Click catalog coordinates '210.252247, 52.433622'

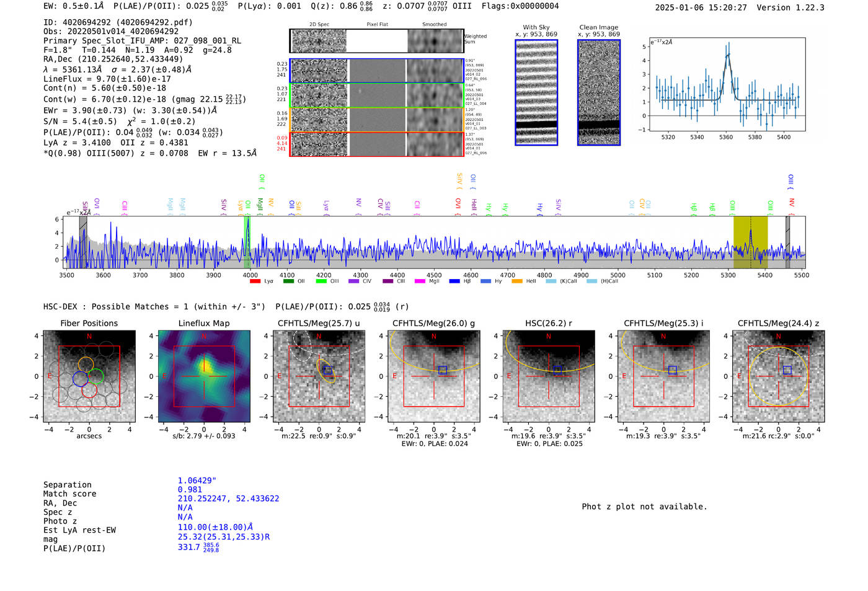pos(229,499)
